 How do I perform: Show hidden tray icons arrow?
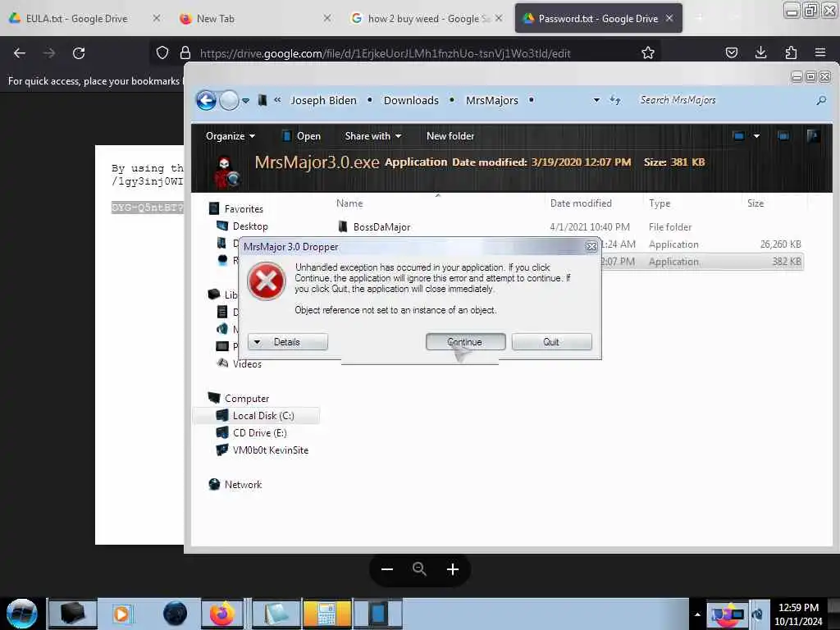click(697, 614)
